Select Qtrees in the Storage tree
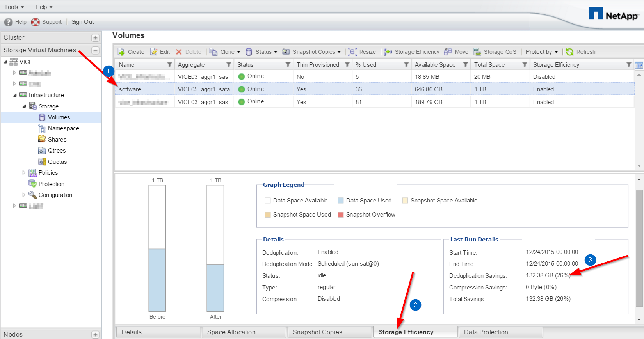 pyautogui.click(x=57, y=151)
